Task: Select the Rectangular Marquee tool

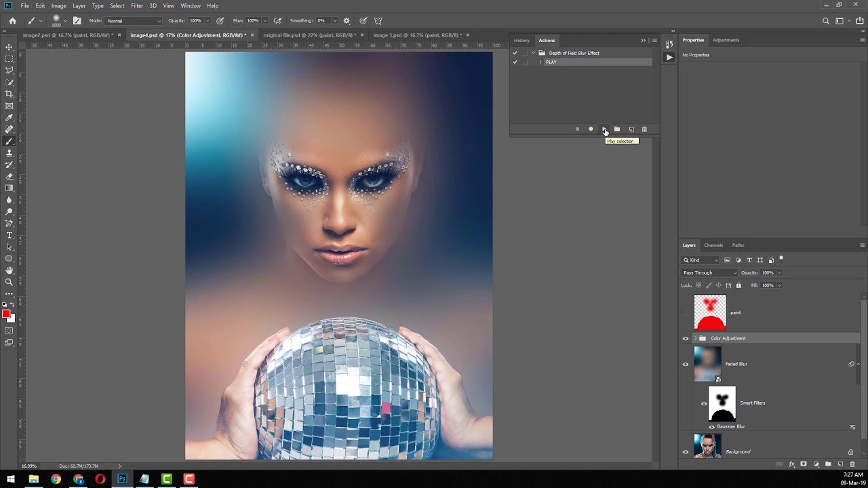Action: pos(9,59)
